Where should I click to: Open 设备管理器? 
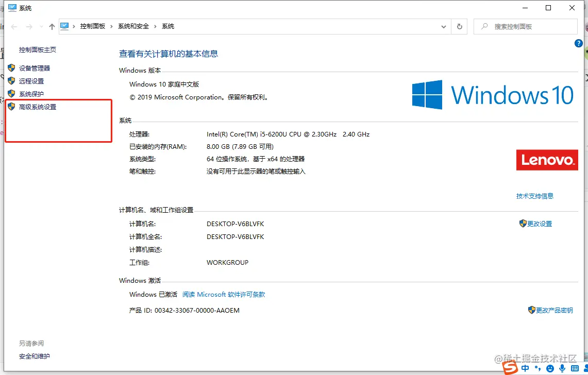coord(35,68)
